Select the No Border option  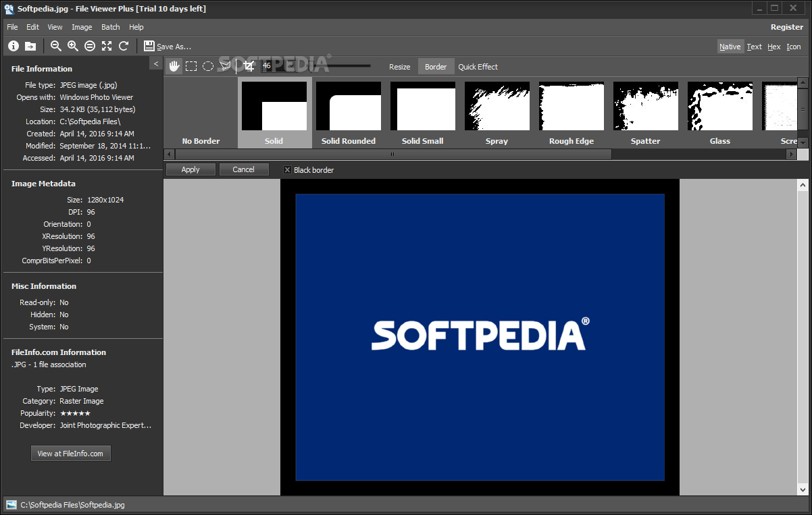click(x=201, y=113)
